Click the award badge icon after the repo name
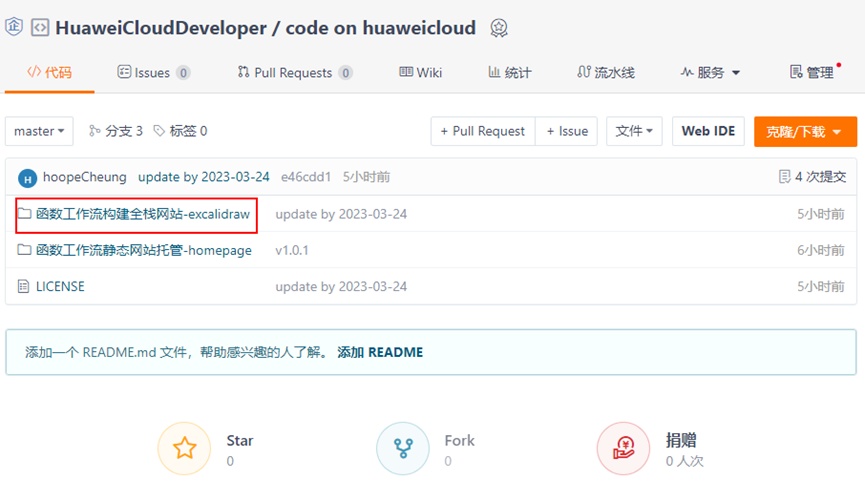Viewport: 865px width, 501px height. 499,28
